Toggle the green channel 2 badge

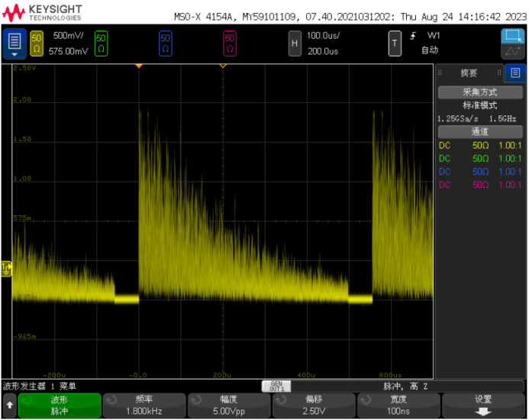[x=101, y=44]
